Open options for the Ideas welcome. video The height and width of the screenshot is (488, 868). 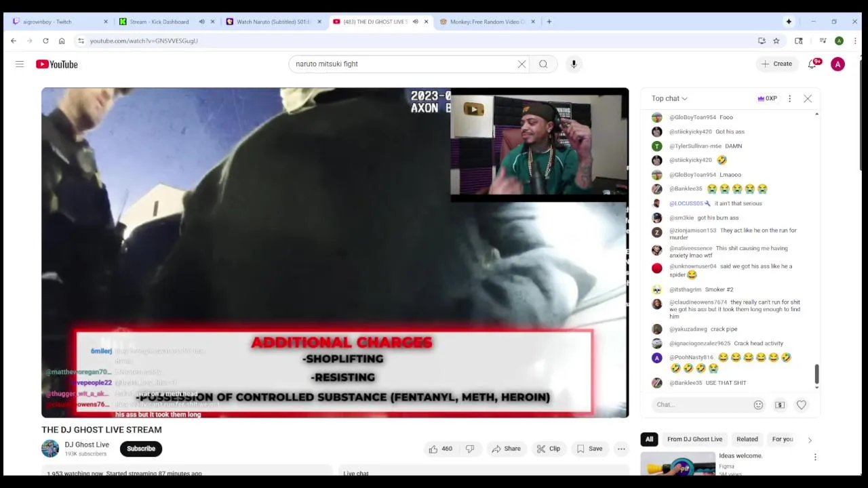815,457
